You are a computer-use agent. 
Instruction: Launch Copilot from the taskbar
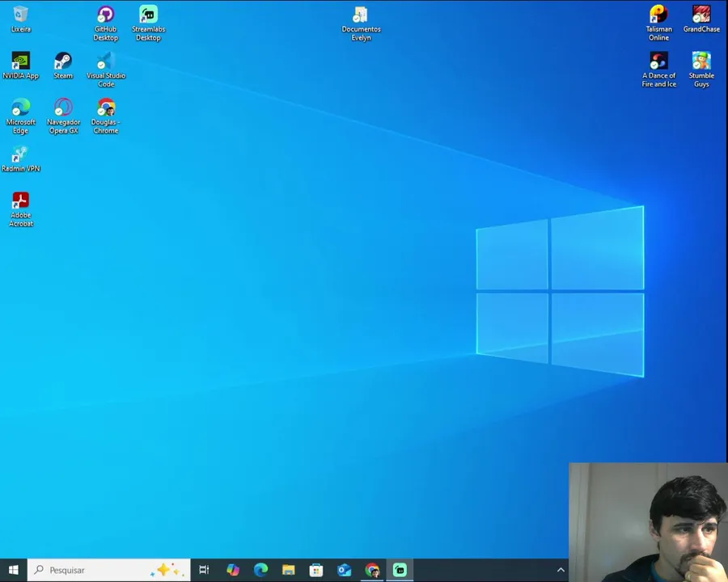click(233, 570)
